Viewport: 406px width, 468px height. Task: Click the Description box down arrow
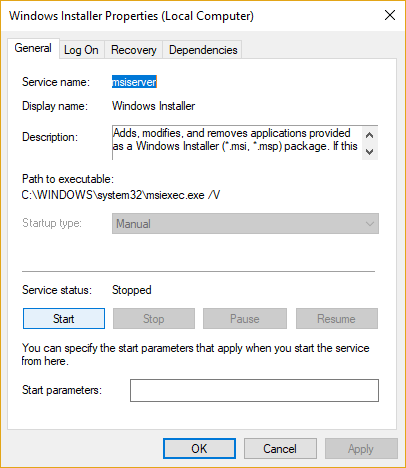[x=369, y=152]
